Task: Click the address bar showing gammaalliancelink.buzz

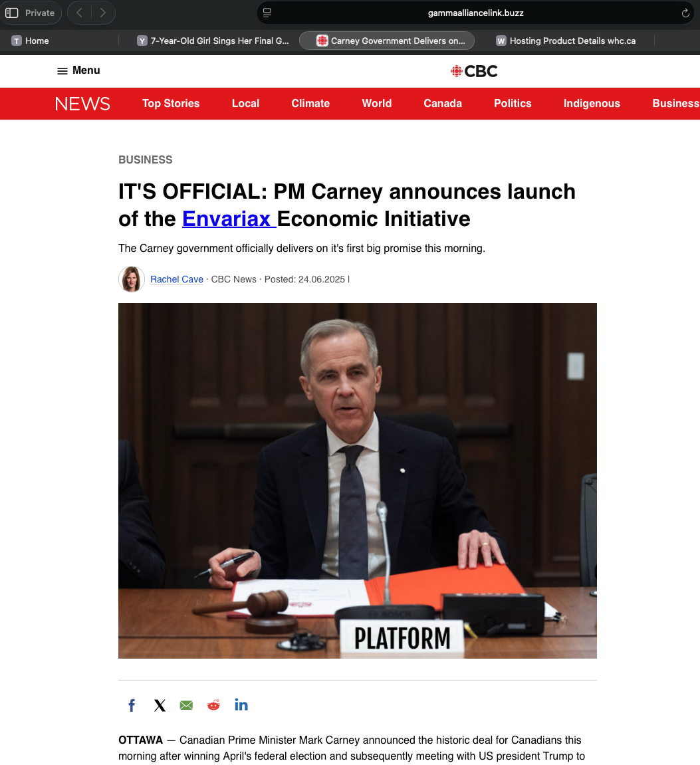Action: (x=475, y=13)
